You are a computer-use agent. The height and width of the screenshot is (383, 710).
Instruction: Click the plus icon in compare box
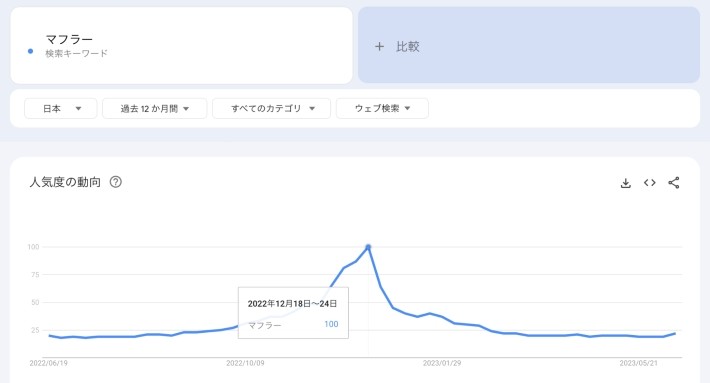[379, 46]
